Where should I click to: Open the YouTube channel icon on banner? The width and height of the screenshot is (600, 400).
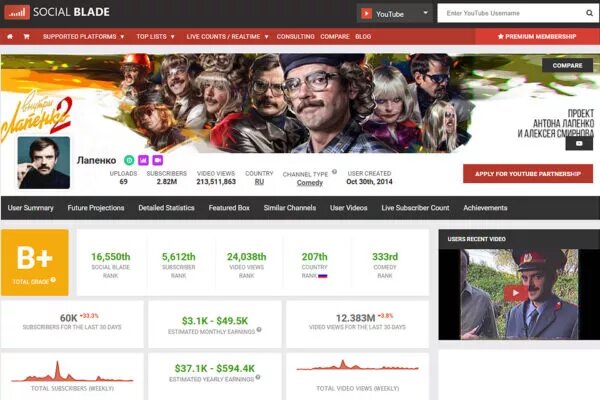tap(579, 144)
